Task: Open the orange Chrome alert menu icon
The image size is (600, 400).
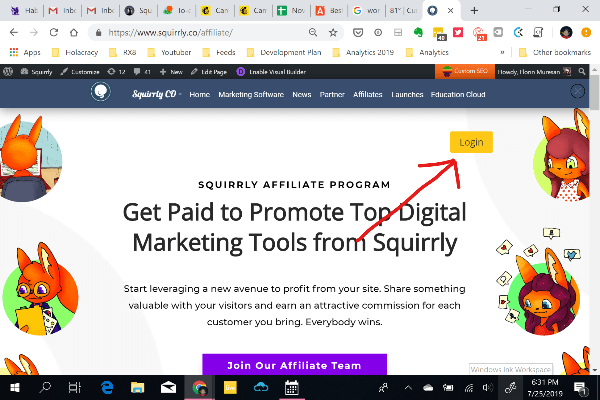Action: (x=586, y=33)
